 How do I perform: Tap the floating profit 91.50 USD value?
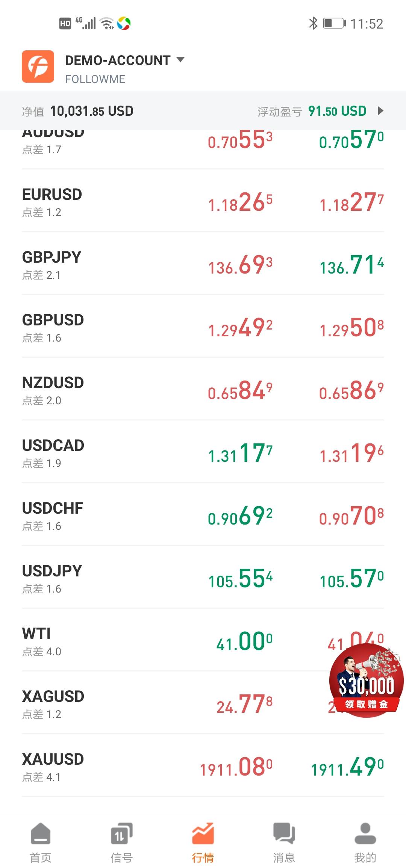[x=337, y=111]
